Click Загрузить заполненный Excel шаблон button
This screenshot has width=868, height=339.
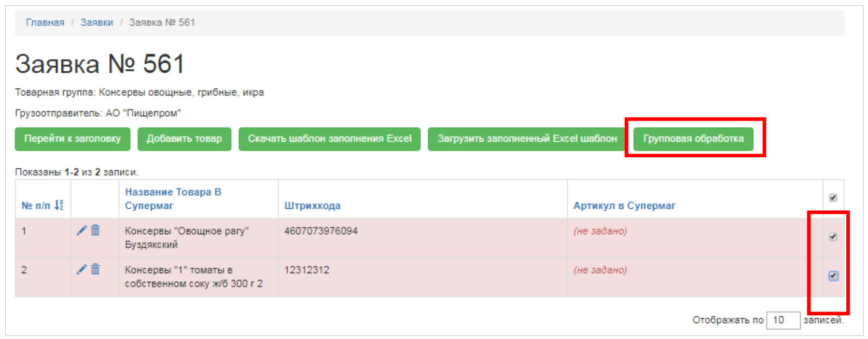[527, 139]
